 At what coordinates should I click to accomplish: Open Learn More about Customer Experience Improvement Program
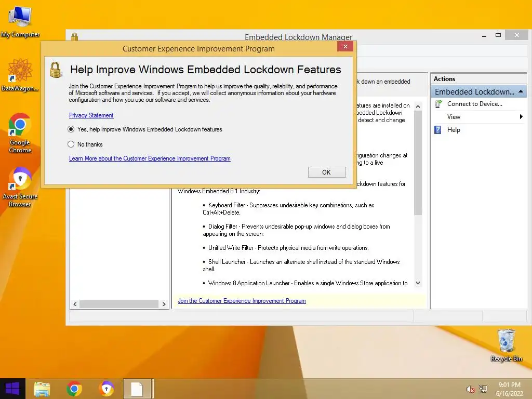[150, 158]
